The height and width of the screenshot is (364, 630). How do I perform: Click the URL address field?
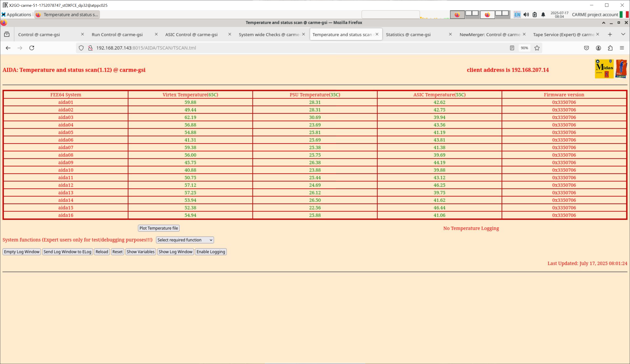pos(275,48)
